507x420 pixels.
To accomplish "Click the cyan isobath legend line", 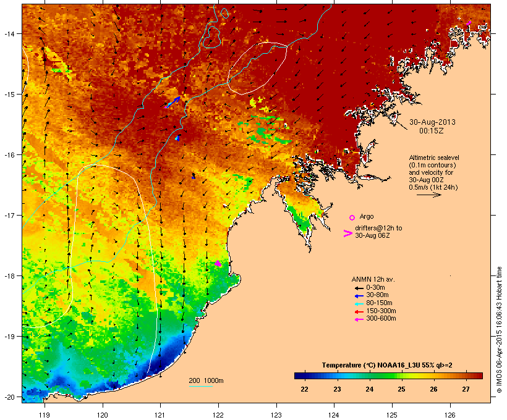I will [x=200, y=386].
